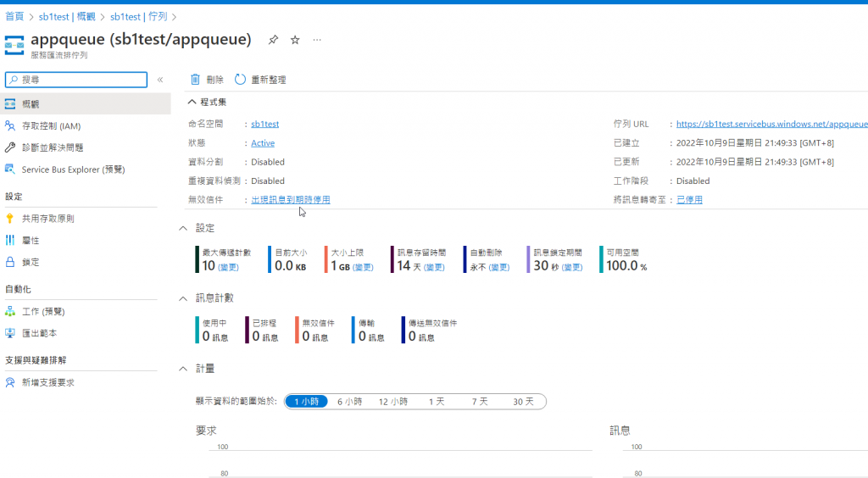Click the Active status link
The width and height of the screenshot is (868, 478).
click(263, 142)
